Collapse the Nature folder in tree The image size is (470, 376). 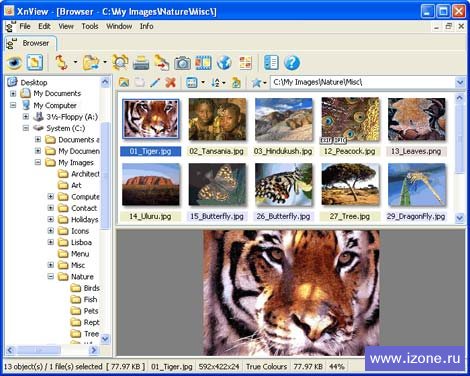point(51,276)
